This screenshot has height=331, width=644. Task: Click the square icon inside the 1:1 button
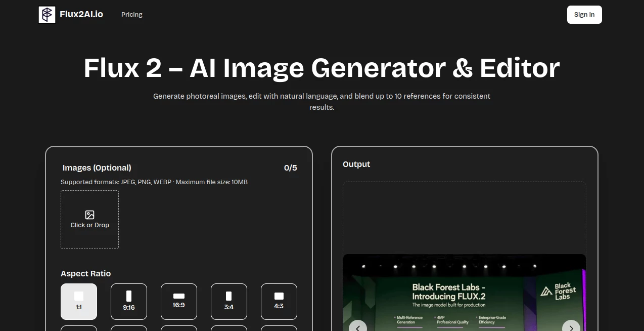pos(79,296)
